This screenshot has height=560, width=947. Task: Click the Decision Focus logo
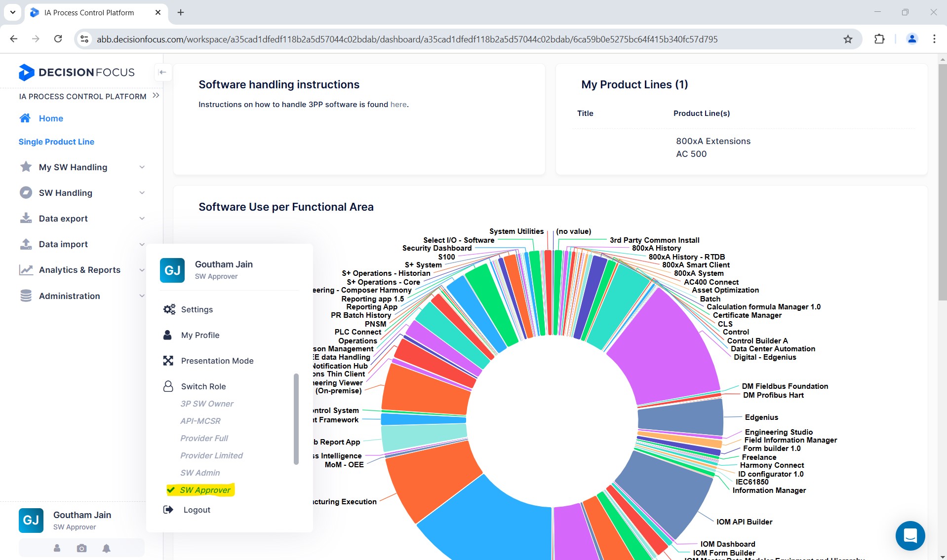[77, 73]
